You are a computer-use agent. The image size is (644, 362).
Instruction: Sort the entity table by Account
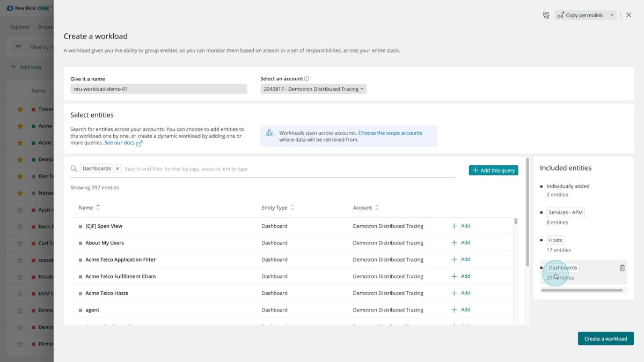[x=367, y=208]
